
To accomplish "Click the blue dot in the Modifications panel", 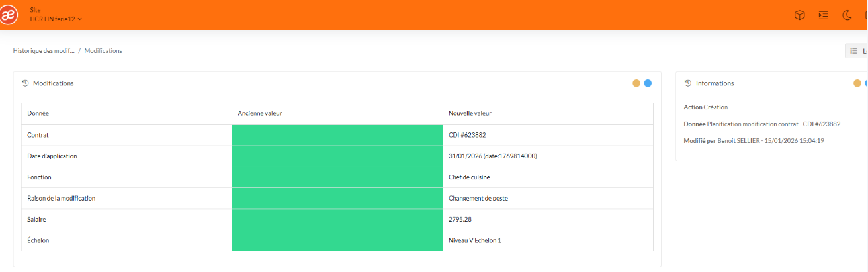I will (648, 83).
